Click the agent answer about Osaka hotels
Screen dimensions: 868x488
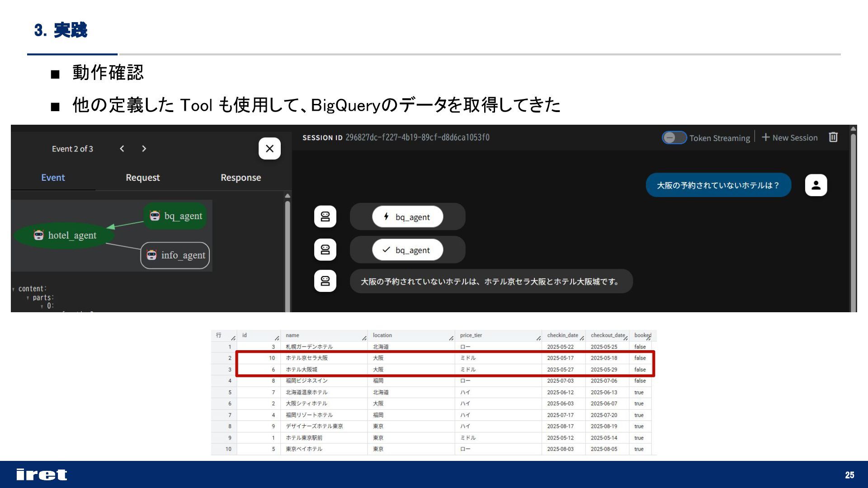[491, 282]
